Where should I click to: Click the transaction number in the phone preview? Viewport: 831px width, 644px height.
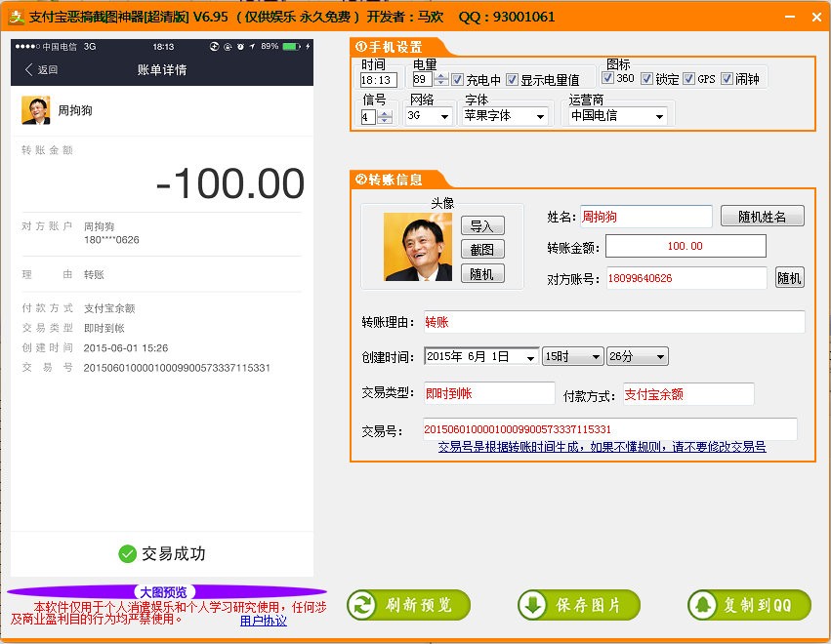177,368
